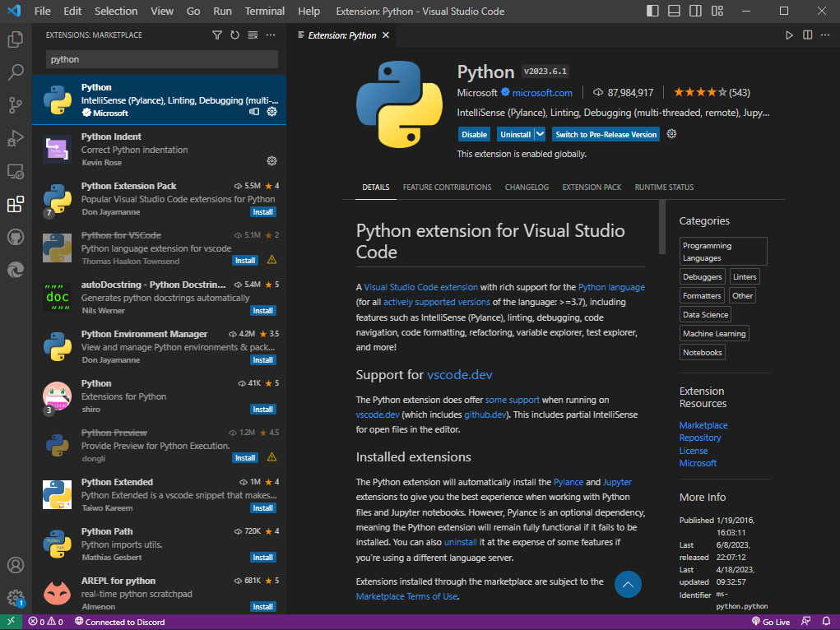Image resolution: width=840 pixels, height=630 pixels.
Task: Select the Python Extended extension row
Action: (x=159, y=494)
